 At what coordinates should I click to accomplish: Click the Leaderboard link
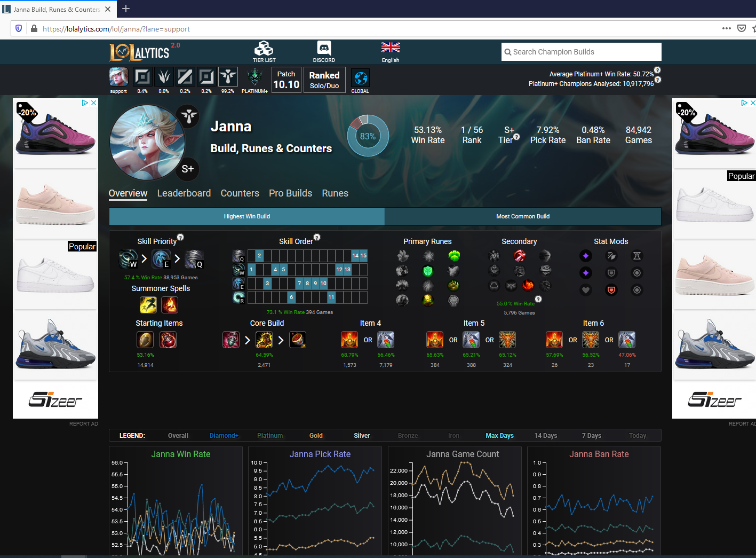tap(184, 193)
